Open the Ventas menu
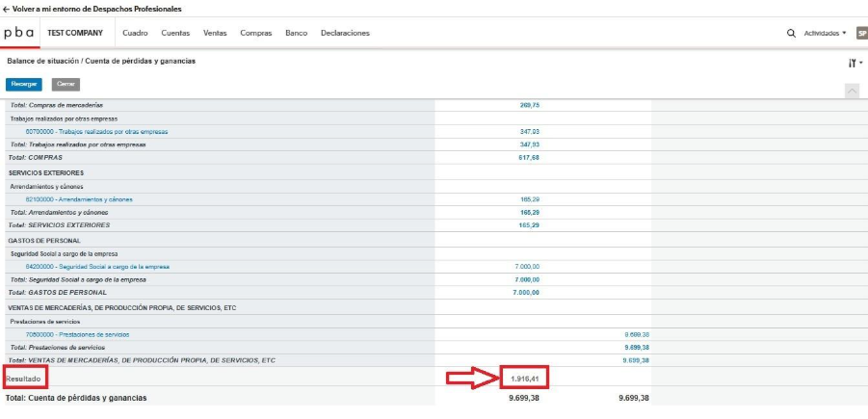The width and height of the screenshot is (868, 419). pyautogui.click(x=215, y=33)
